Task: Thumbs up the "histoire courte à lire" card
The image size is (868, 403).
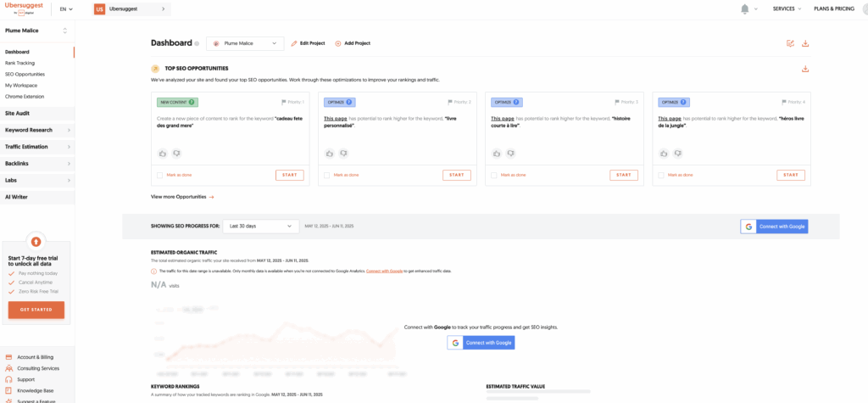Action: (x=497, y=153)
